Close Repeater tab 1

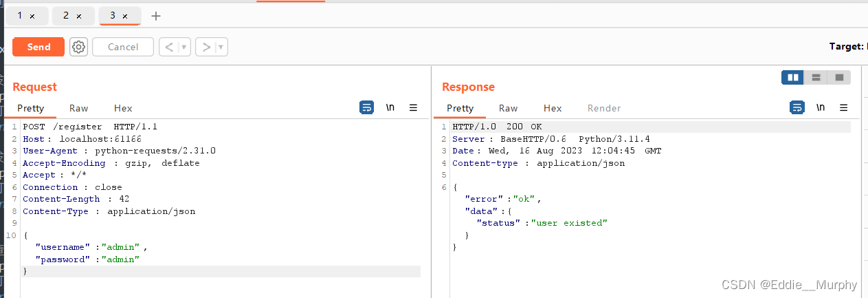32,16
